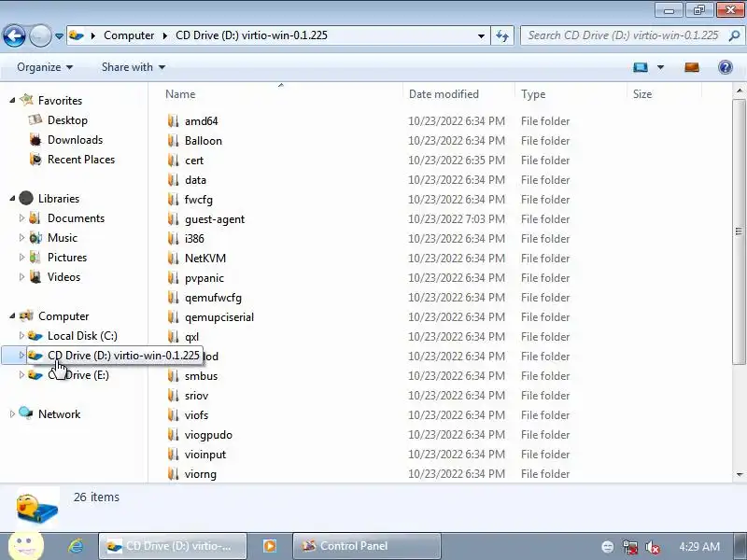Select Local Disk (C:) in navigation pane
The height and width of the screenshot is (560, 747).
(x=82, y=336)
